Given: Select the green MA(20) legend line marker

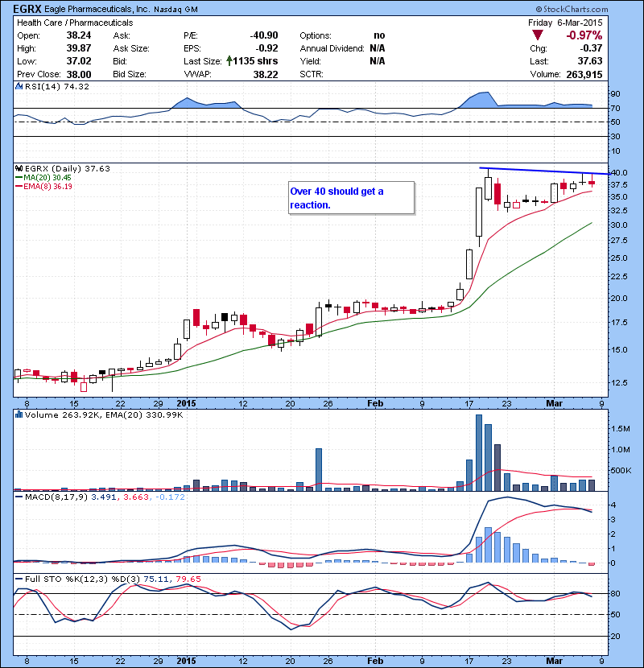Looking at the screenshot, I should (19, 178).
